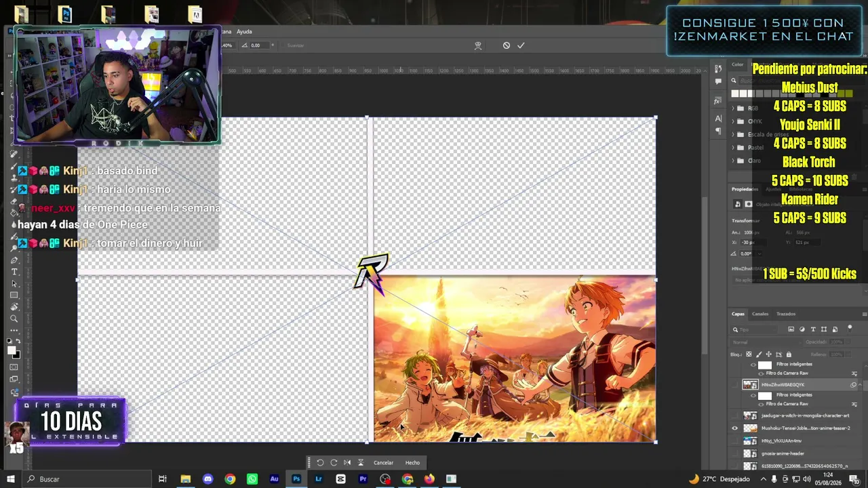
Task: Flip the layer horizontally
Action: click(347, 462)
